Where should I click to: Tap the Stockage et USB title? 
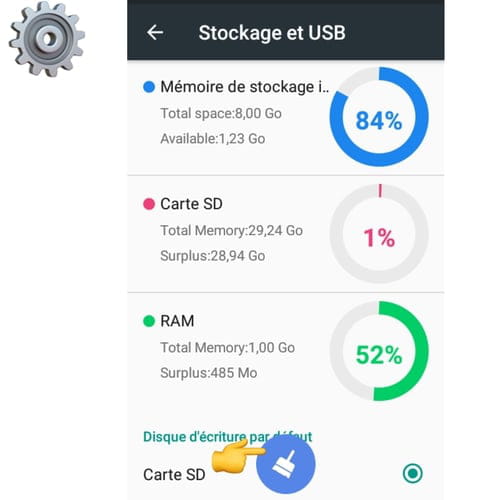point(272,33)
